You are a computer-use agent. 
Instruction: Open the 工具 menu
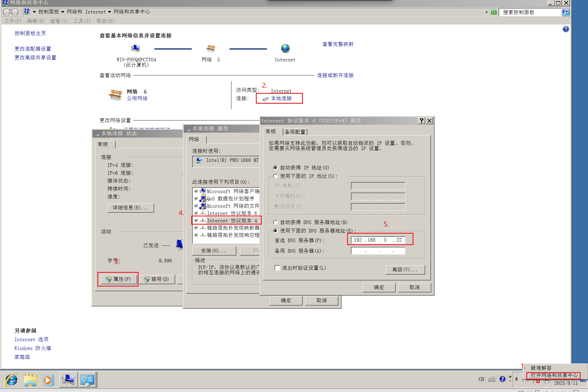tap(82, 21)
